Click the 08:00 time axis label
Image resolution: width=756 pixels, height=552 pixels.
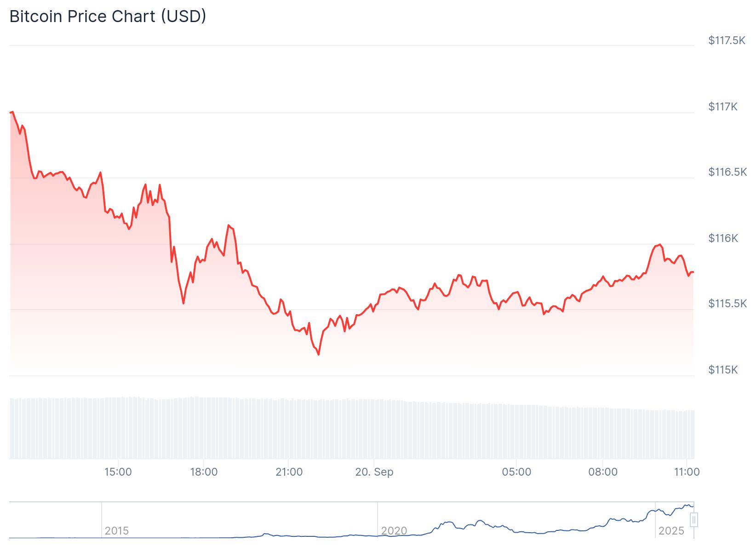click(603, 472)
